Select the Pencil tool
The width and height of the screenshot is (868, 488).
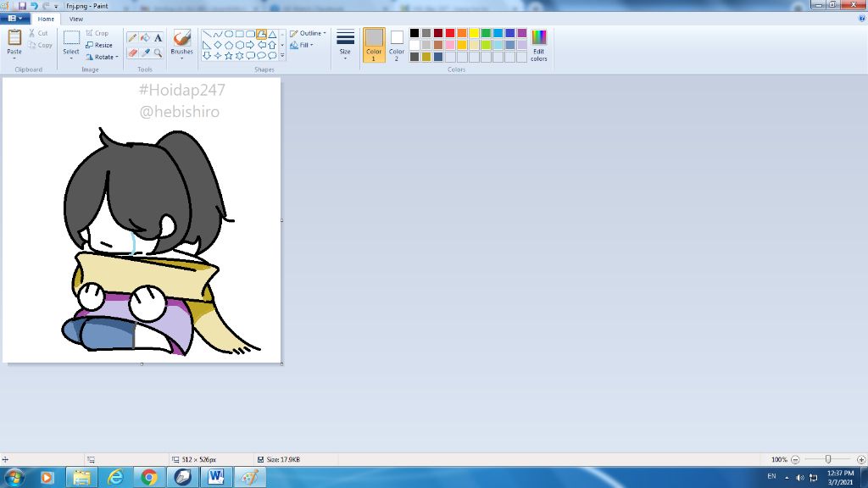pos(132,37)
